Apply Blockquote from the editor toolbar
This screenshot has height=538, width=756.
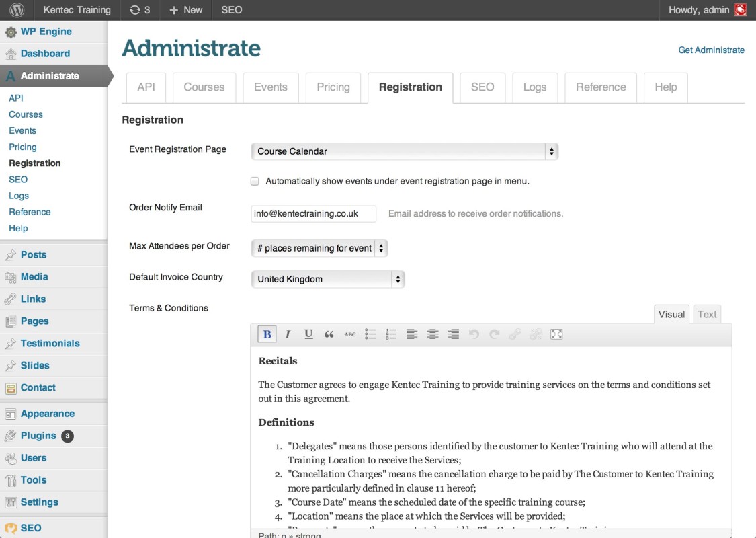pos(329,334)
